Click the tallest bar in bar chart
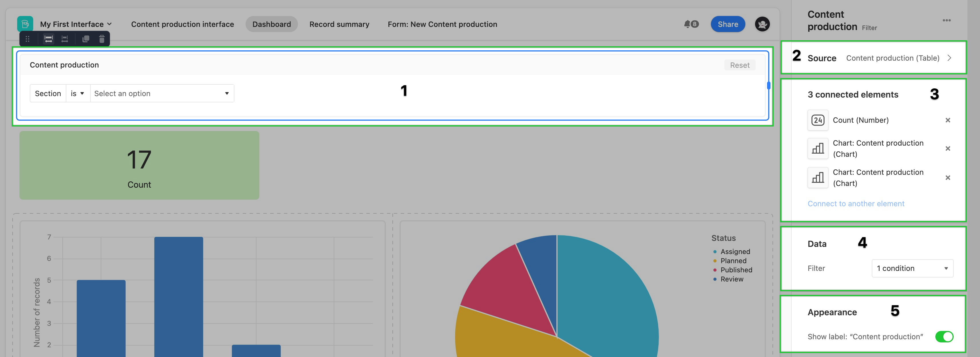980x357 pixels. point(178,297)
